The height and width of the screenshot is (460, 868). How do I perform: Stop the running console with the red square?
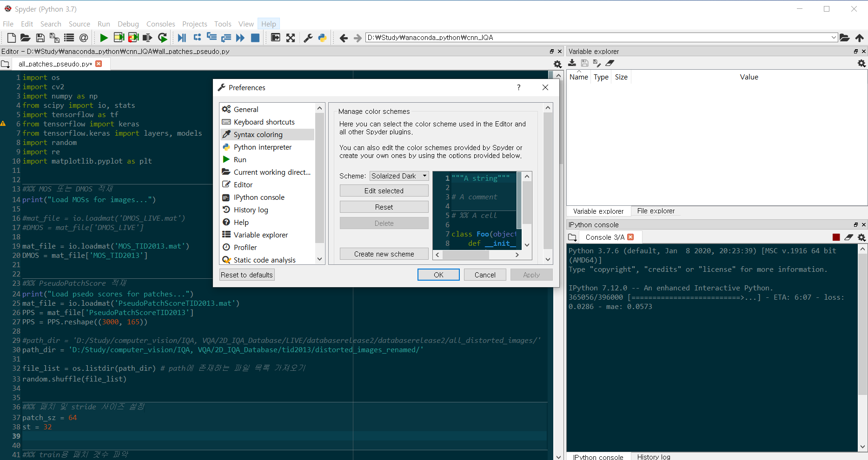[x=836, y=237]
